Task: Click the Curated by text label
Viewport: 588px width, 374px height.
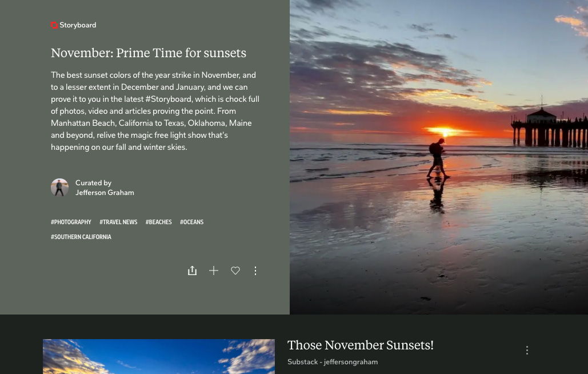Action: (x=93, y=182)
